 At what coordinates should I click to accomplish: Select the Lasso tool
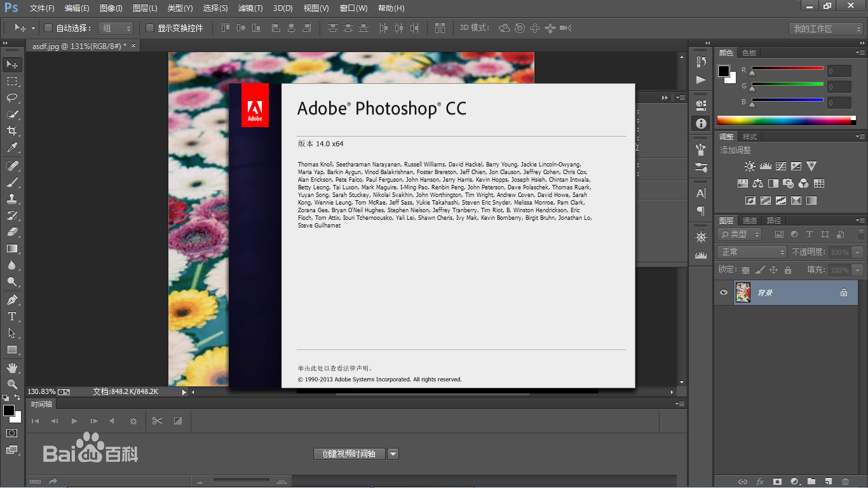tap(12, 98)
